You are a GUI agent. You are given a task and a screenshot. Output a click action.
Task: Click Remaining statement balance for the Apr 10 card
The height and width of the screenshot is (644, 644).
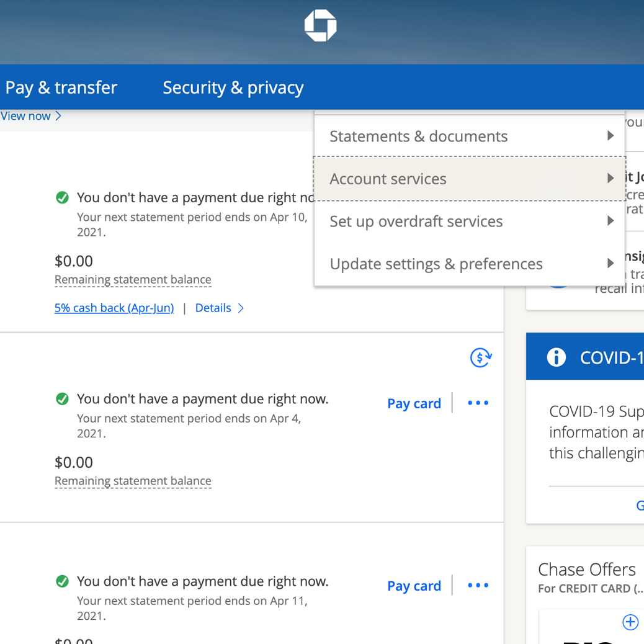click(x=133, y=280)
